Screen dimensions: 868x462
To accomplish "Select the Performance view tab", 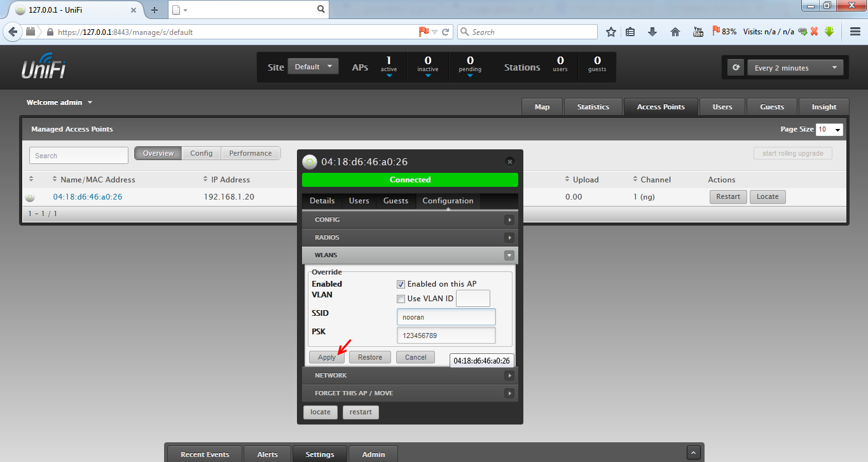I will [x=251, y=153].
